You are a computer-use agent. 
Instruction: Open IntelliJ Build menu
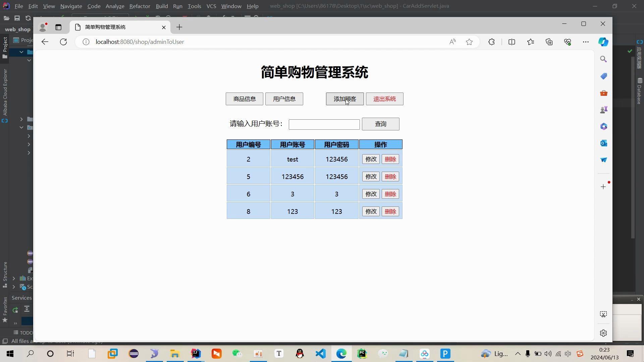162,6
